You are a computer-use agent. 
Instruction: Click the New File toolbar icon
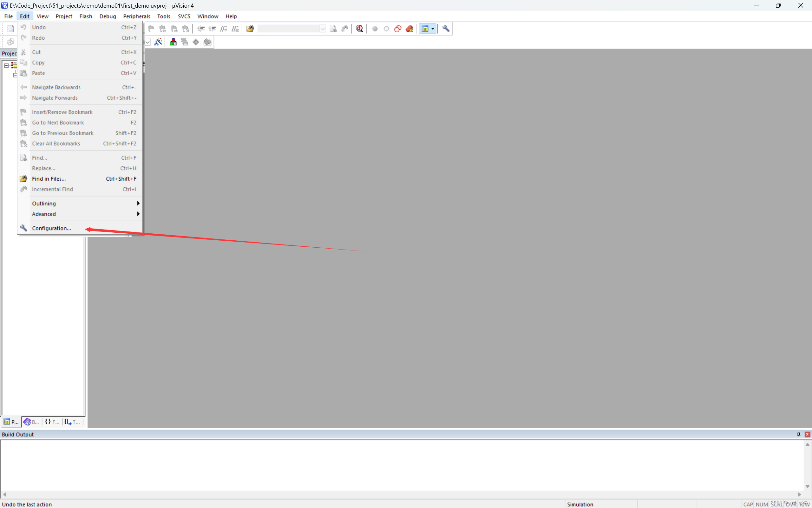click(11, 29)
